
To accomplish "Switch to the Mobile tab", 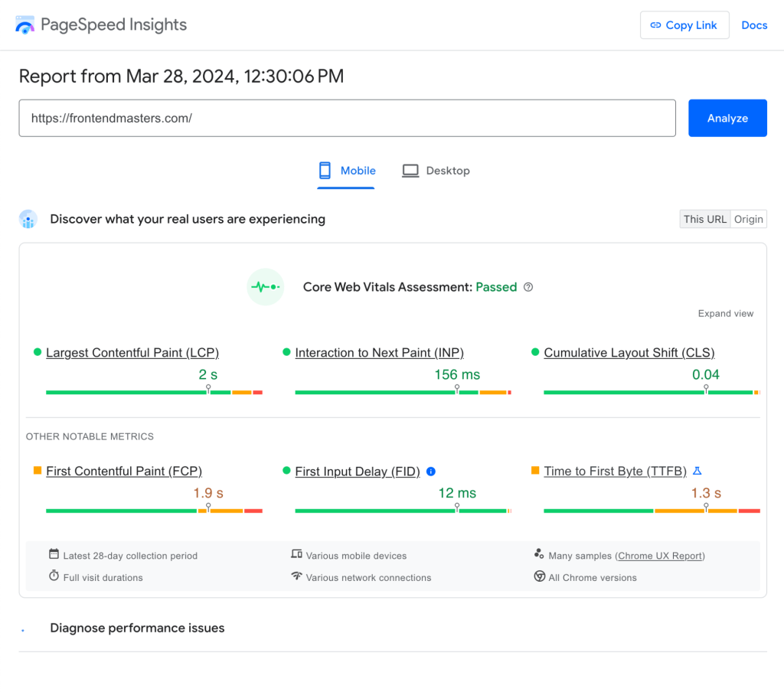I will pos(346,171).
